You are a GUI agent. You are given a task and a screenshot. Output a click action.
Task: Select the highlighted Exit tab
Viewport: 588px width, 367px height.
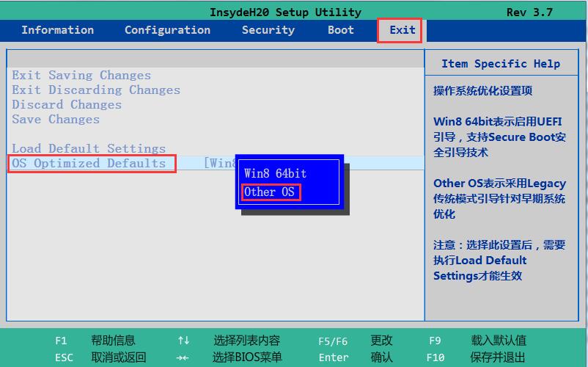(x=402, y=30)
